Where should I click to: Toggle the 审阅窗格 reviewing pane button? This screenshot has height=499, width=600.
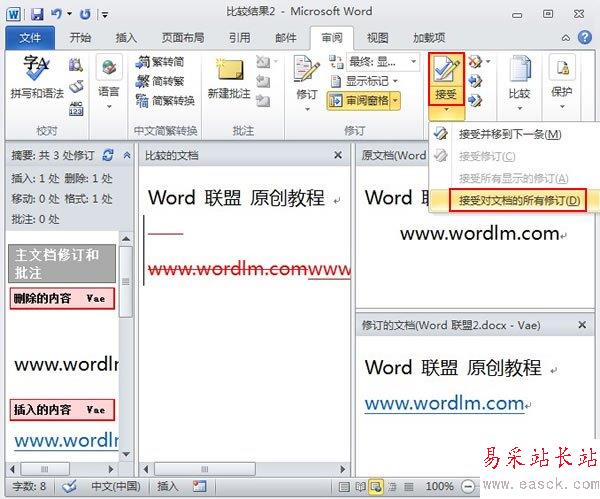(359, 101)
